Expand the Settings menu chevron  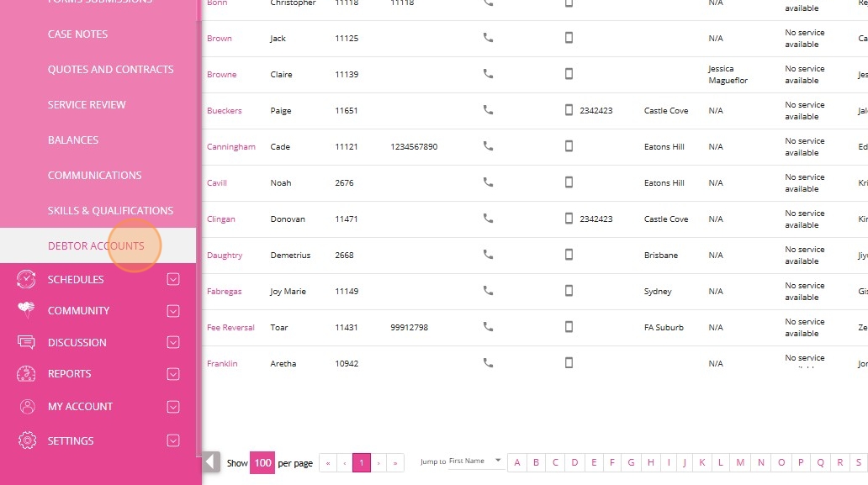pos(173,440)
